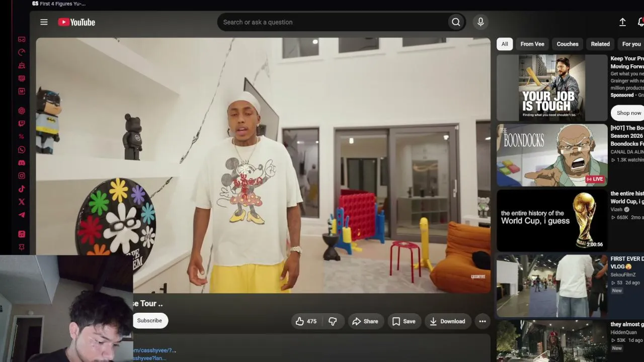
Task: Share the video
Action: 365,321
